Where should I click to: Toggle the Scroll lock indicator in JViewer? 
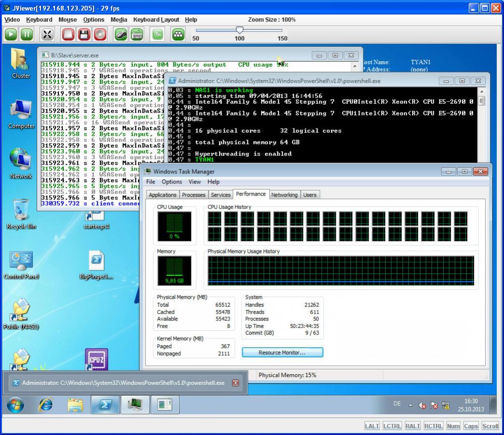(x=490, y=426)
